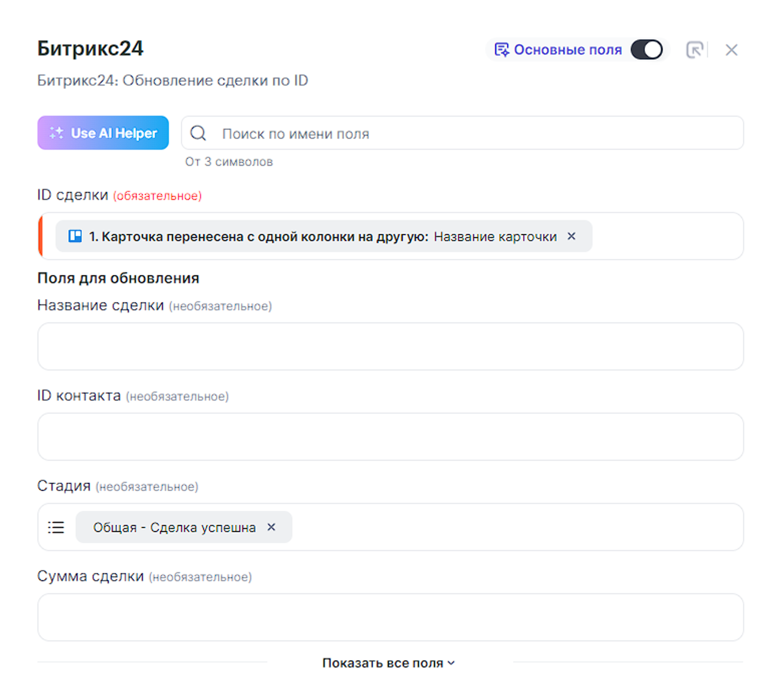Remove the Общая - Сделка успешна stage chip
The image size is (784, 698).
[x=272, y=527]
